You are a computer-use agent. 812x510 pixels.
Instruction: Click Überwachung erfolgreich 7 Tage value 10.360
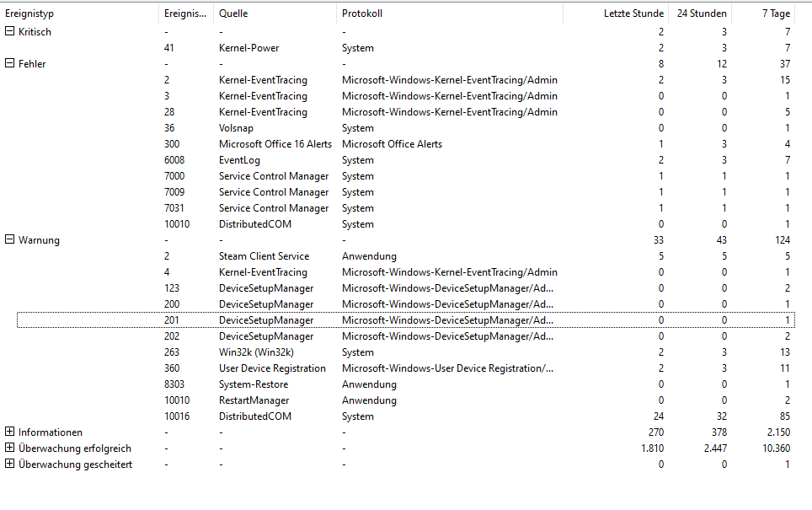point(776,448)
